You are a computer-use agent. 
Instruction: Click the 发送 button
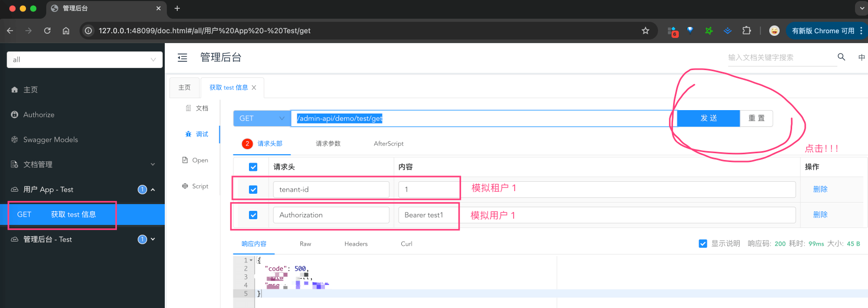click(708, 118)
